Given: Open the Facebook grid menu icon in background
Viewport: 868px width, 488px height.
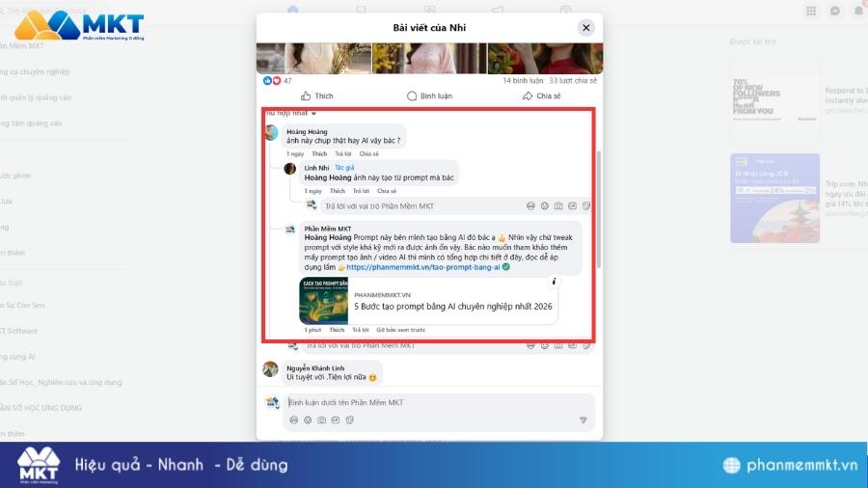Looking at the screenshot, I should pyautogui.click(x=811, y=11).
